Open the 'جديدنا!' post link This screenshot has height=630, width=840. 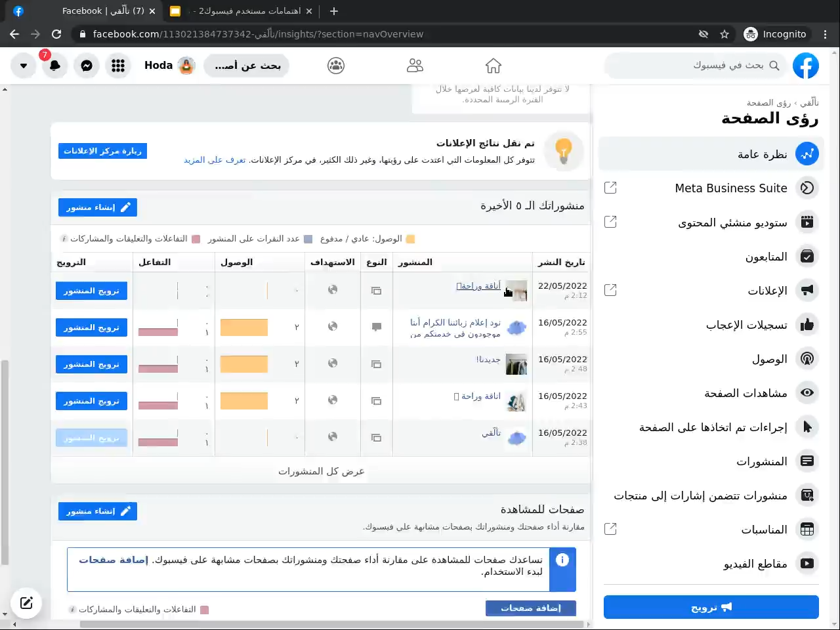click(488, 360)
